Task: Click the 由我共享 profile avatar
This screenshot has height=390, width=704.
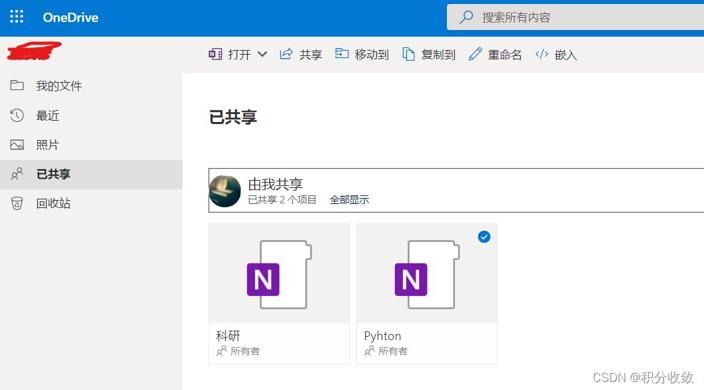Action: click(x=225, y=191)
